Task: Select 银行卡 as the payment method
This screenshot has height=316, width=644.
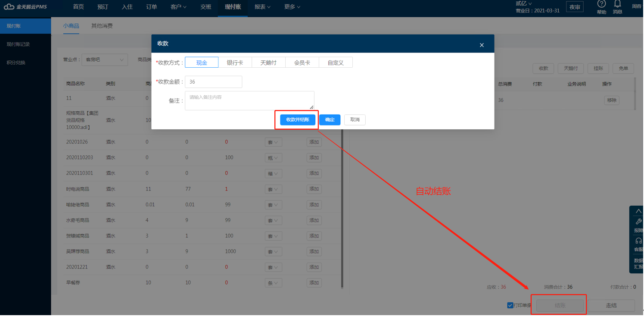Action: click(235, 63)
